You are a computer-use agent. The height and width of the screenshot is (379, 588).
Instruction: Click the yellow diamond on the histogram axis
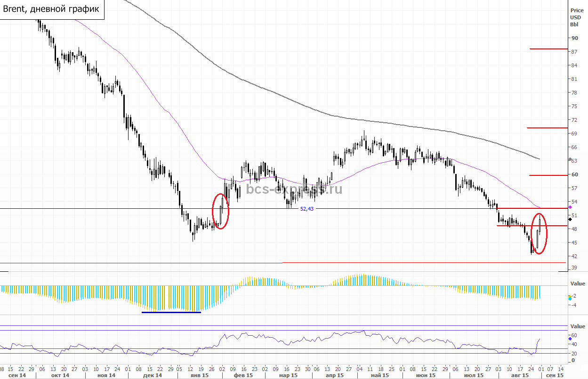coord(570,296)
